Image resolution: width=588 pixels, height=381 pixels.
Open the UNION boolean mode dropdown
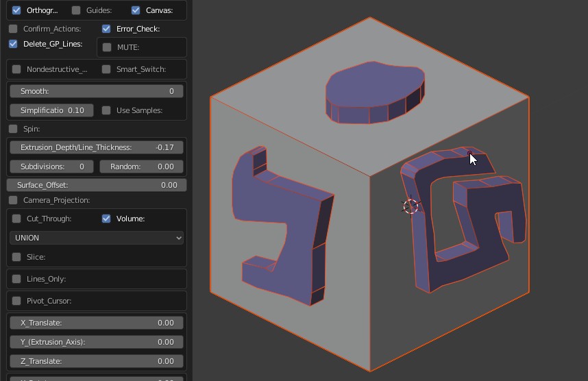(x=97, y=238)
